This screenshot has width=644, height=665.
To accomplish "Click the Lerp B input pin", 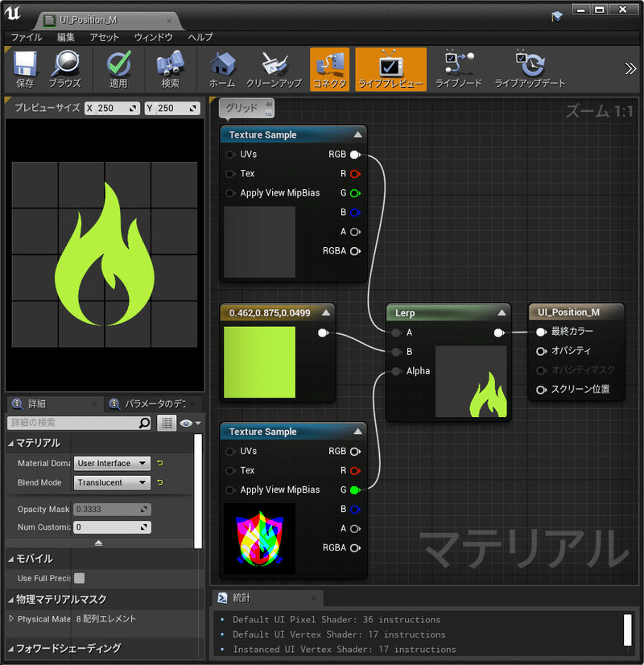I will [396, 352].
